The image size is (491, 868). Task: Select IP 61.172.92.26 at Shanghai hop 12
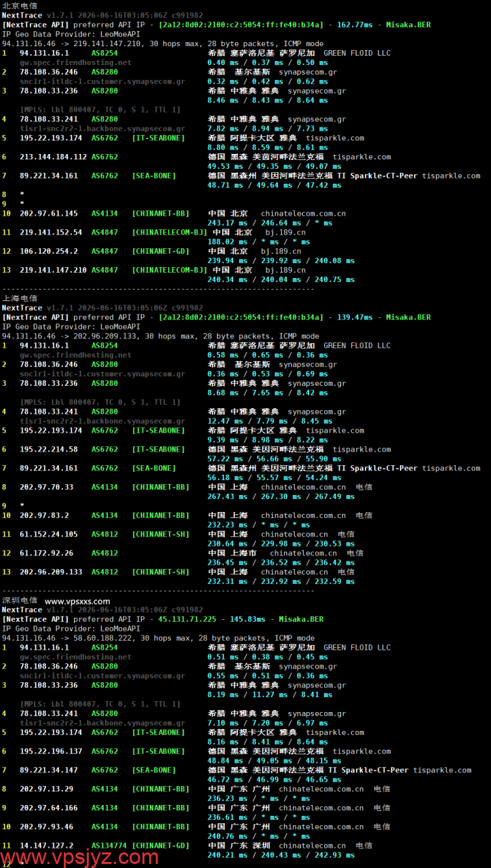(46, 553)
